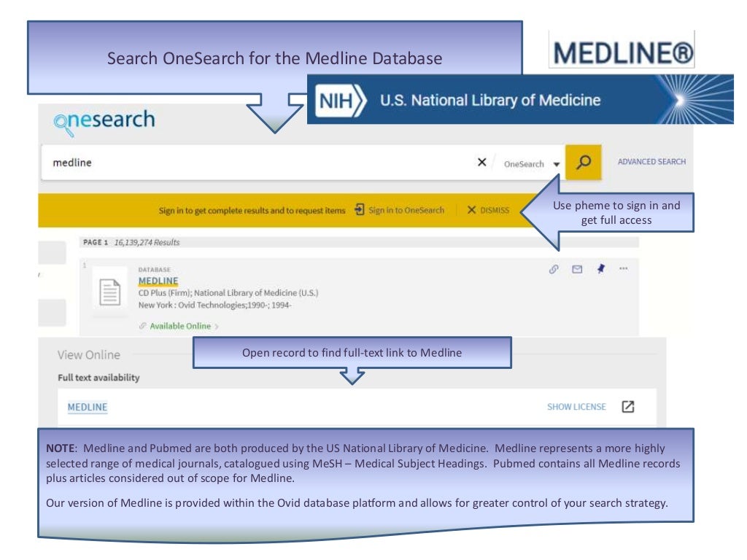This screenshot has width=747, height=560.
Task: Click the 16,139,274 Results count
Action: coord(147,242)
